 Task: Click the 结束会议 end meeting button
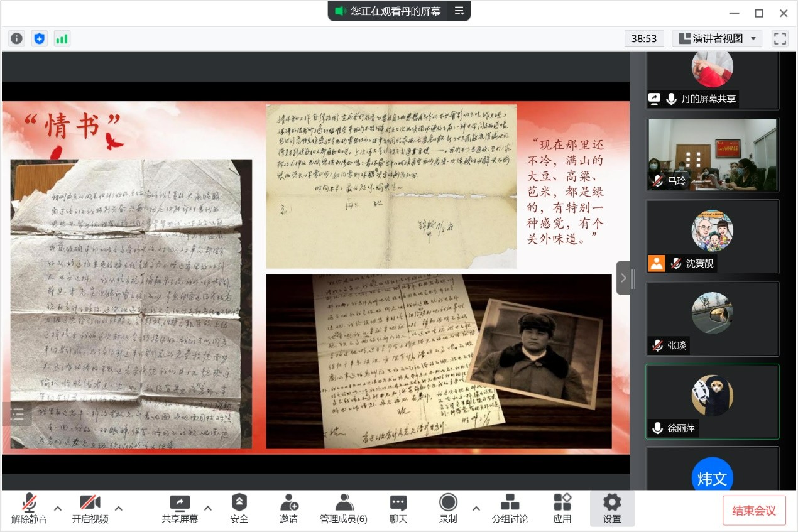[753, 511]
